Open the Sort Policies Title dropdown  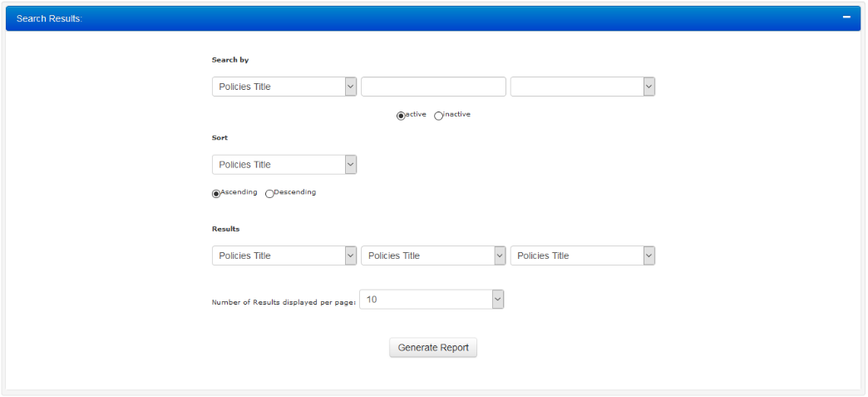pos(284,165)
